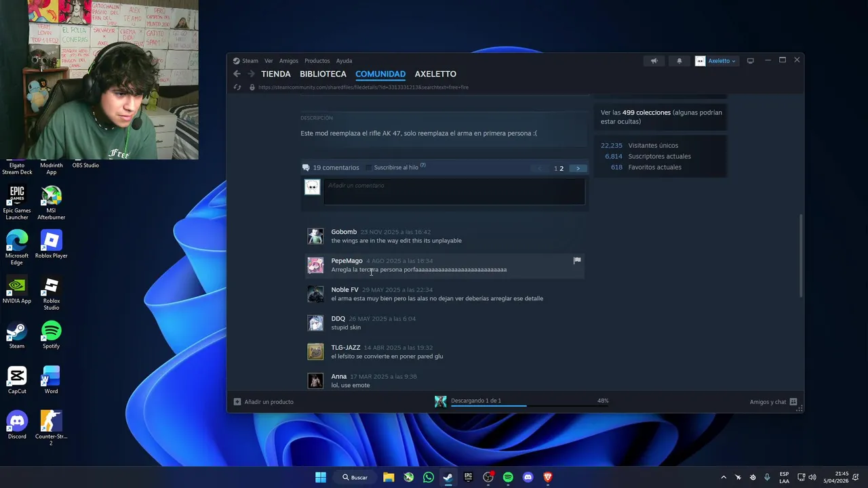
Task: Open Steam notifications bell
Action: click(x=679, y=61)
